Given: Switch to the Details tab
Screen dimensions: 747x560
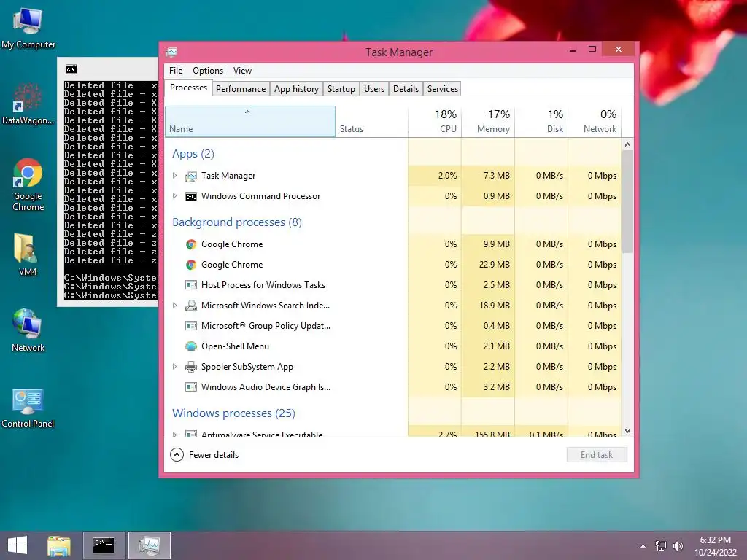Looking at the screenshot, I should 406,89.
